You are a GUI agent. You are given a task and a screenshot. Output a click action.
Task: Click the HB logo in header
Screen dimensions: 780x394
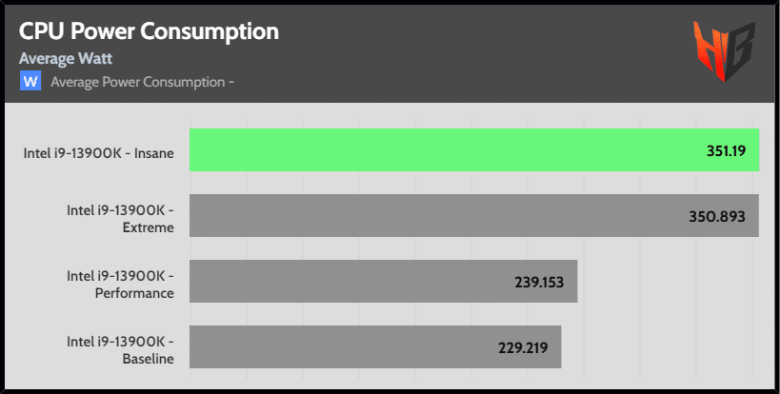pyautogui.click(x=724, y=51)
